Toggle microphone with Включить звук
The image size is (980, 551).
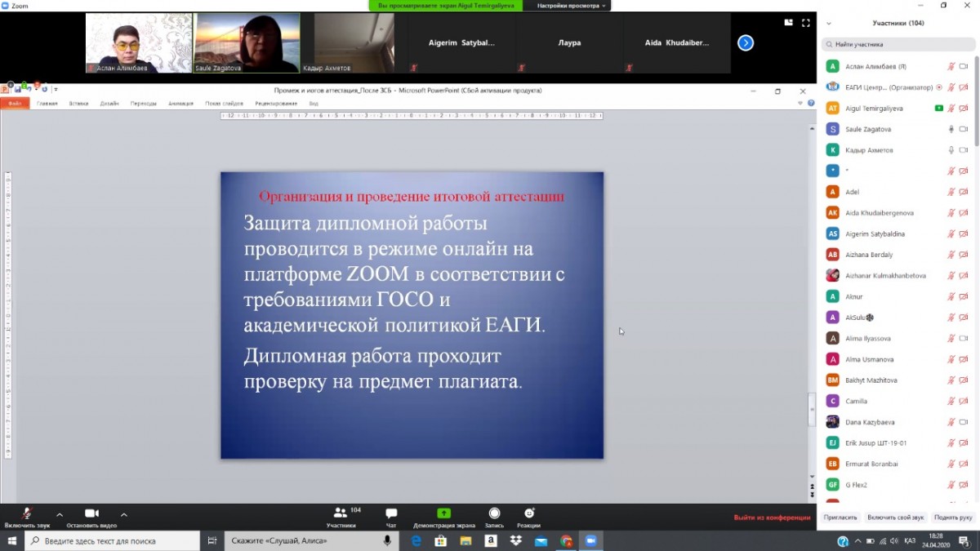(x=27, y=513)
